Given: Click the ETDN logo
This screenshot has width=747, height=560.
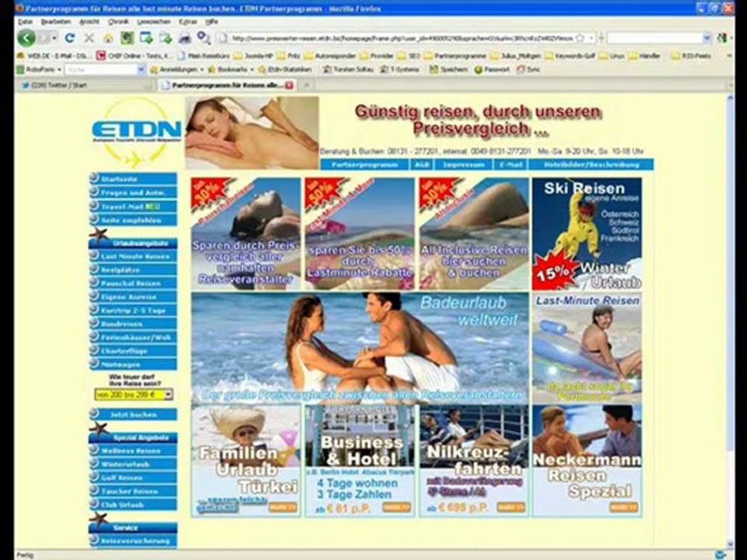Looking at the screenshot, I should click(x=136, y=131).
